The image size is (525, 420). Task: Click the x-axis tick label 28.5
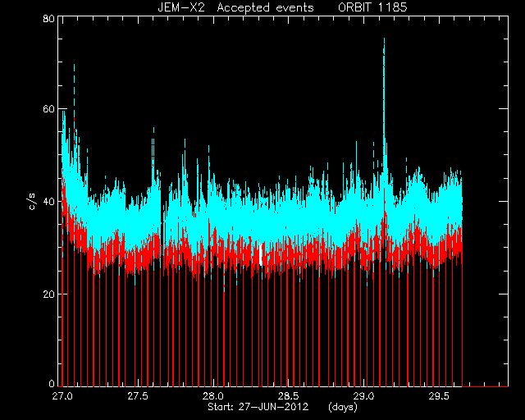pyautogui.click(x=289, y=396)
